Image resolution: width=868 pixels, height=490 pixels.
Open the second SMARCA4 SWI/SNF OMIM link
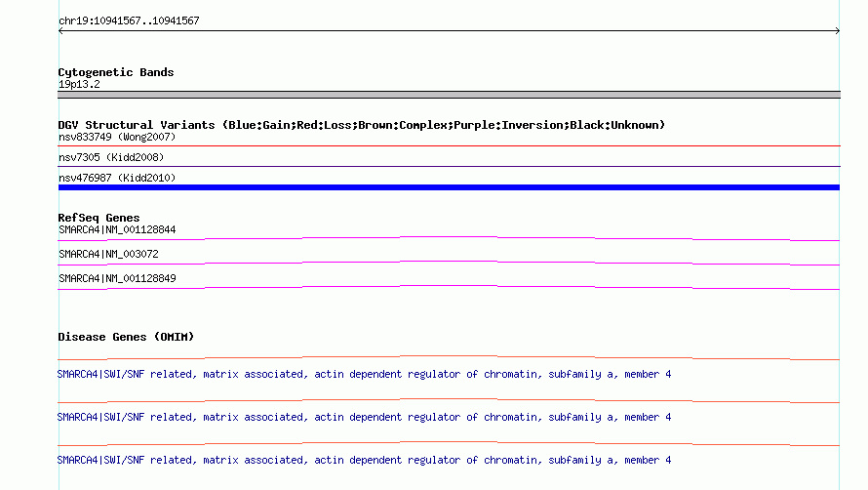point(364,417)
